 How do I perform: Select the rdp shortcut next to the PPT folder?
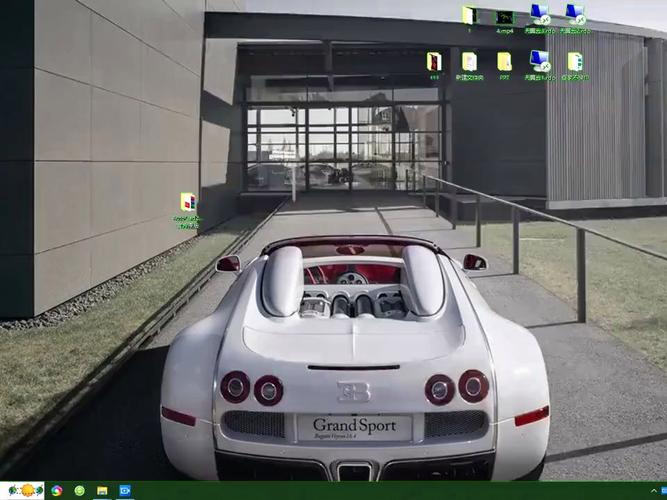[539, 61]
